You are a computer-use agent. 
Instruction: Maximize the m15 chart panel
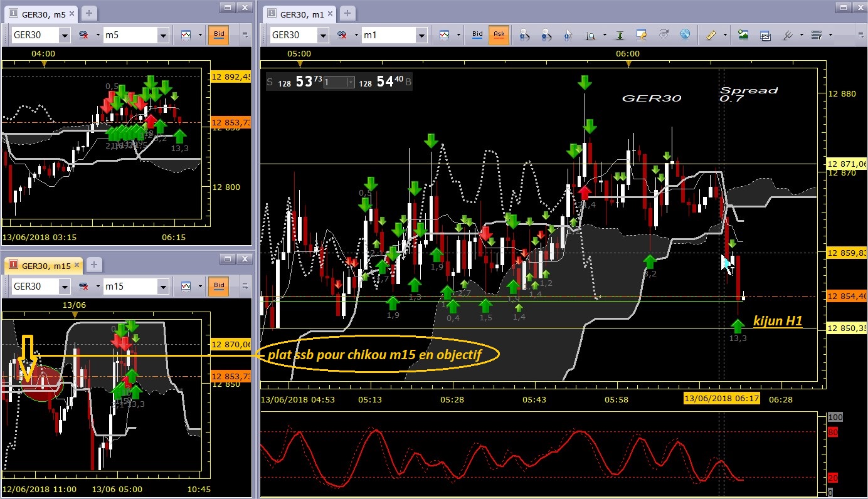pos(227,258)
